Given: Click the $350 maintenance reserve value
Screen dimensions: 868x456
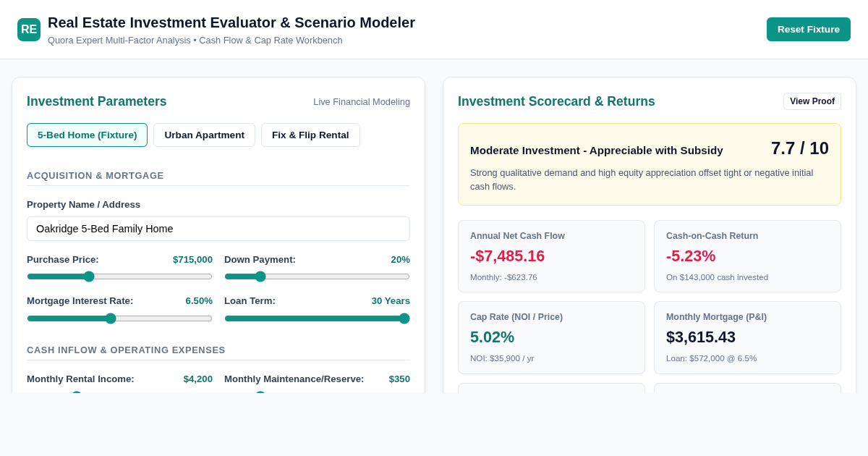Looking at the screenshot, I should (x=399, y=379).
